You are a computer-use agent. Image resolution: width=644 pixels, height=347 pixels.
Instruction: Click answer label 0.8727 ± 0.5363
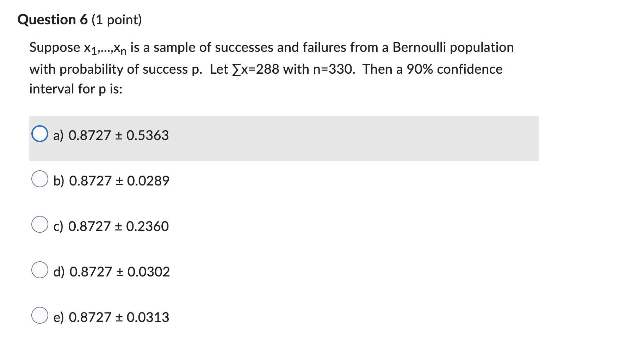click(x=111, y=135)
